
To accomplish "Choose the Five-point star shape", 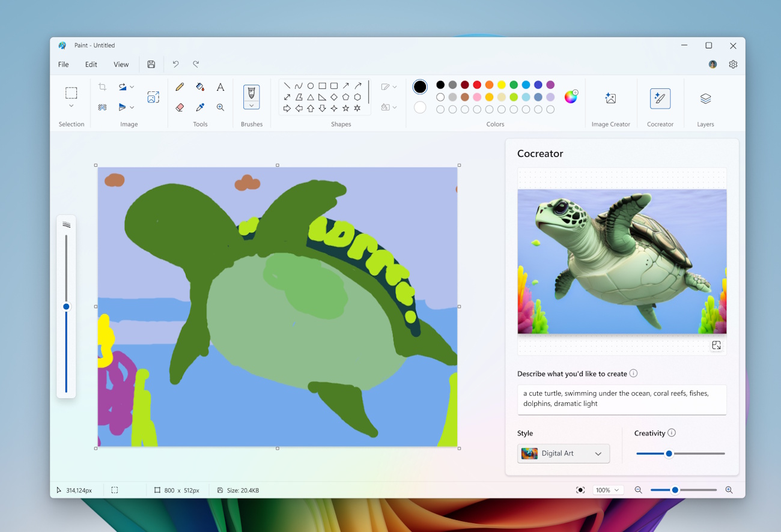I will tap(345, 108).
